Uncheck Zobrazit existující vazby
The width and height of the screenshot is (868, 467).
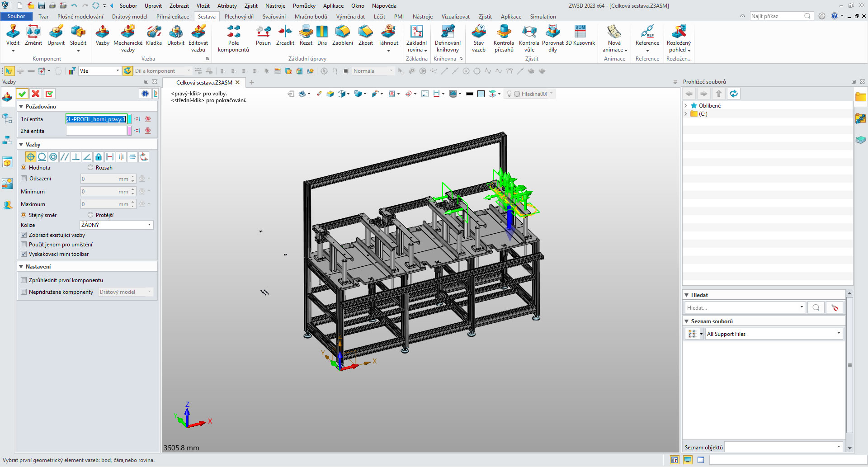24,235
